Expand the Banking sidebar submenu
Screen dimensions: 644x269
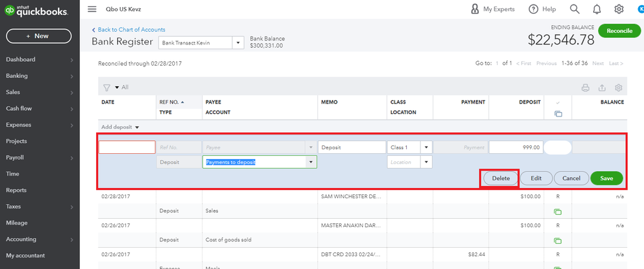[72, 77]
